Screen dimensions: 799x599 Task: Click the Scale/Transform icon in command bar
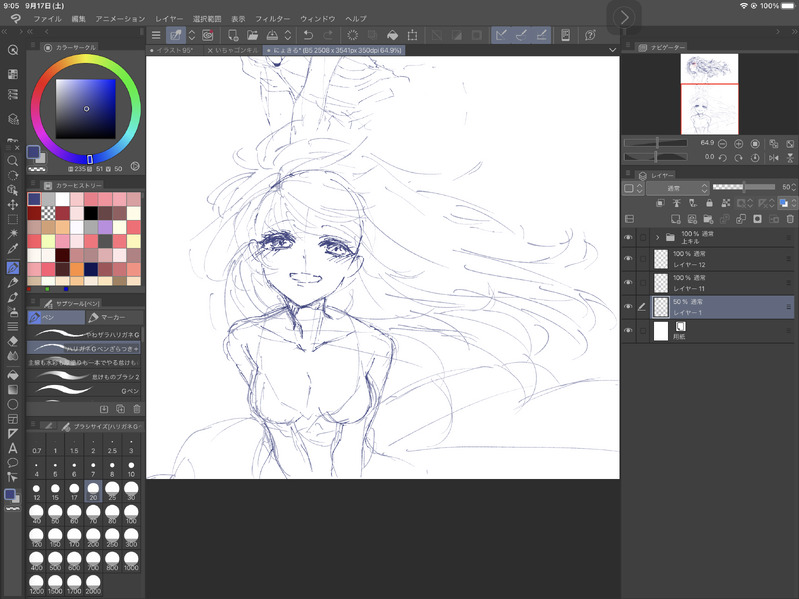(x=412, y=35)
